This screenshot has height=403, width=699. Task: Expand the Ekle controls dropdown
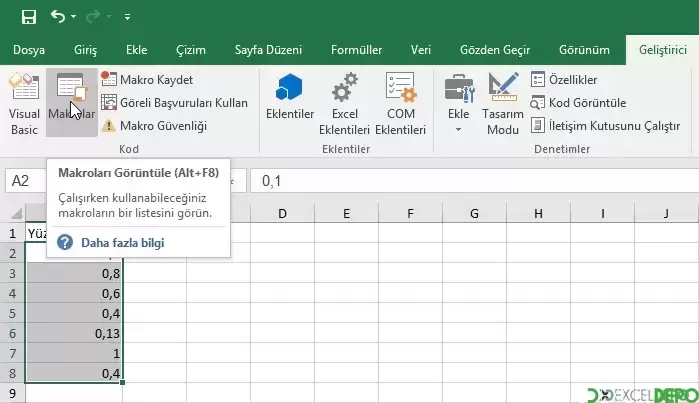pyautogui.click(x=459, y=110)
